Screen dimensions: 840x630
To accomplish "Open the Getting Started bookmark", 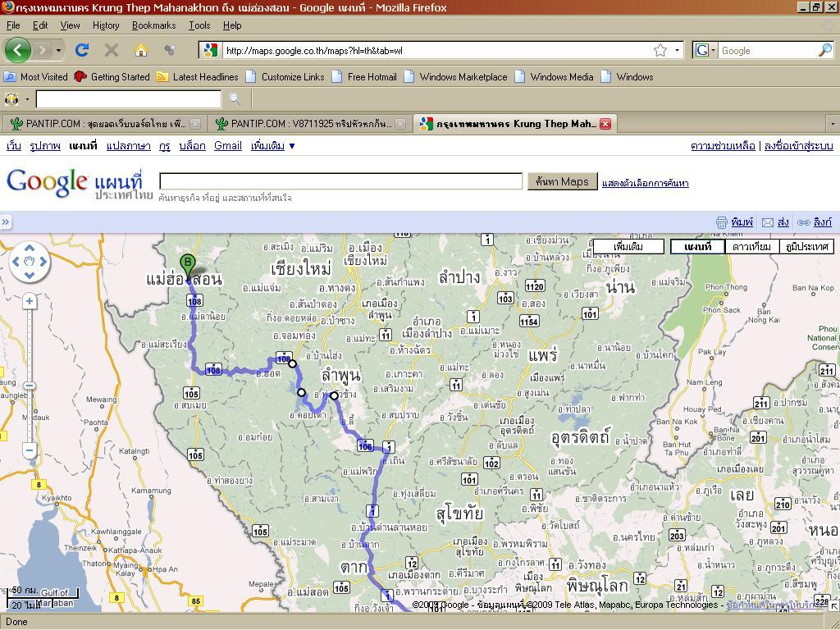I will pyautogui.click(x=112, y=76).
